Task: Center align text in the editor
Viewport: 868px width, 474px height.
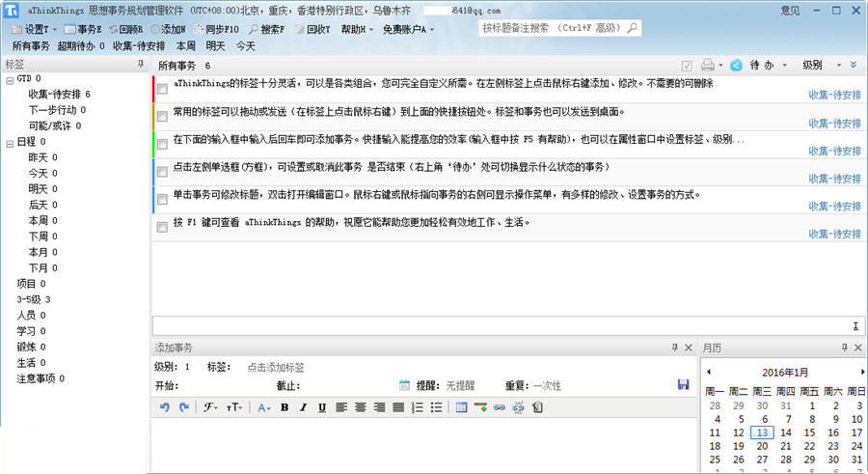Action: click(x=361, y=407)
